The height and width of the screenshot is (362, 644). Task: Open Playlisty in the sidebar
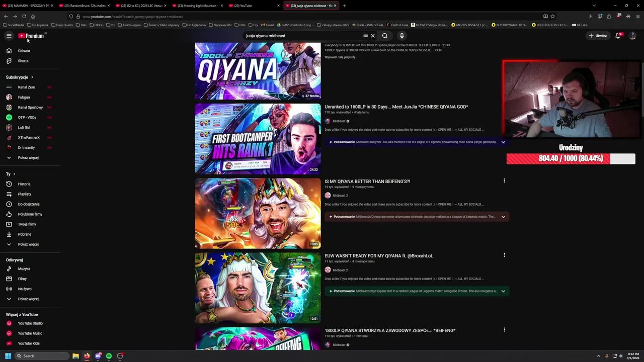[x=25, y=194]
